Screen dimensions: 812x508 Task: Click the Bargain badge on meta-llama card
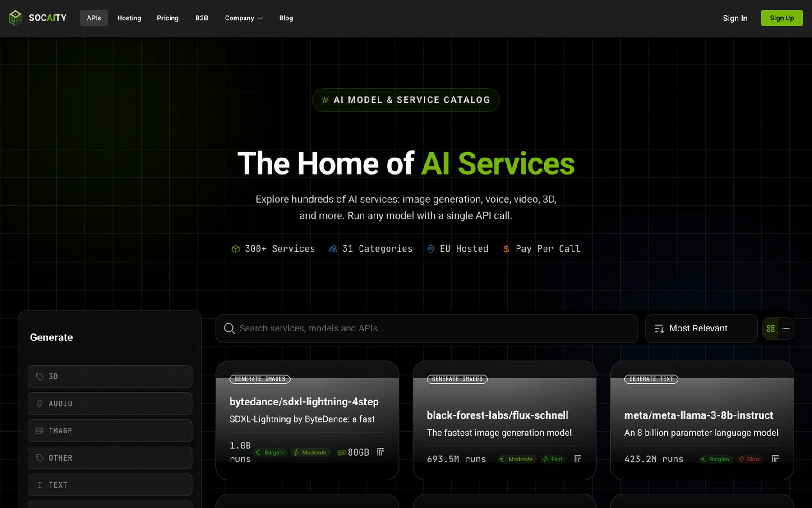[715, 459]
